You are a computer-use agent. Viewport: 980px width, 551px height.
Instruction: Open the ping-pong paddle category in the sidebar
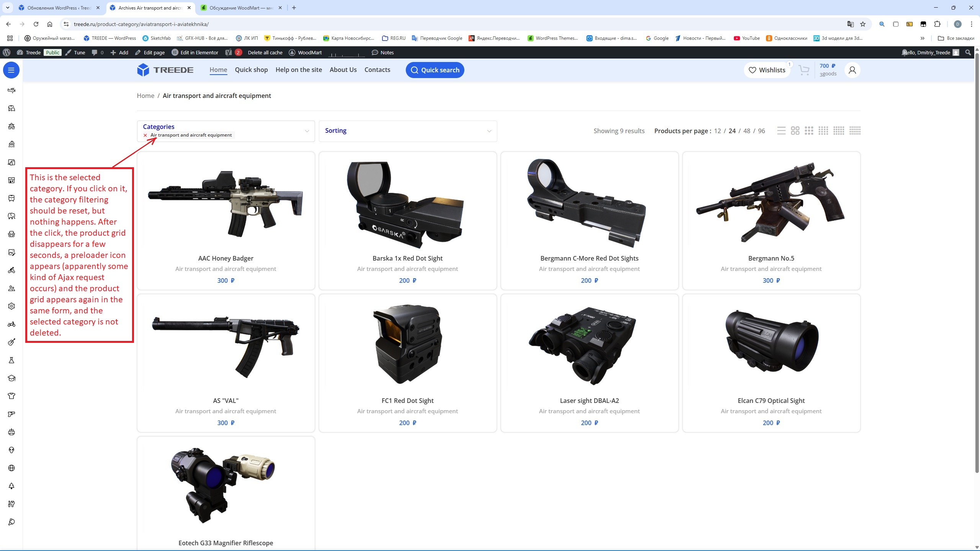tap(11, 522)
